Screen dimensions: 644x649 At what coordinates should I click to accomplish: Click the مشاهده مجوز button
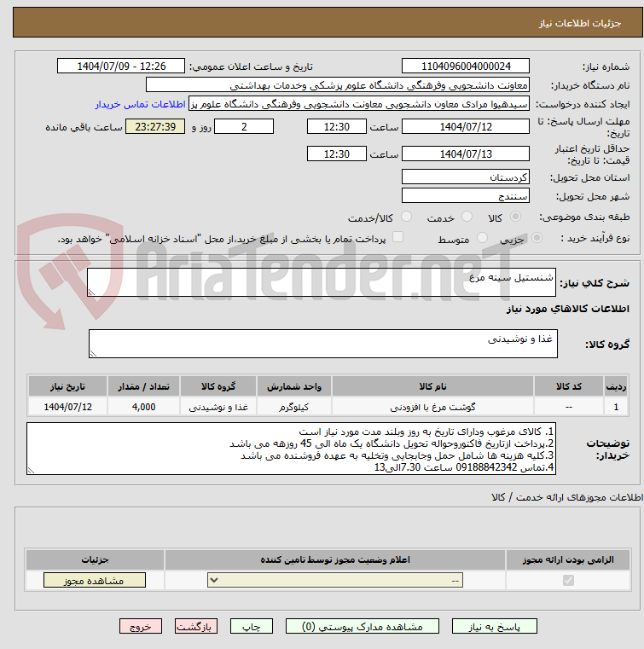95,580
